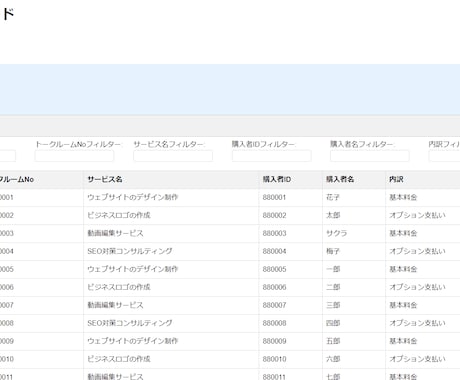
Task: Click buyer ID 880010
Action: (x=274, y=359)
